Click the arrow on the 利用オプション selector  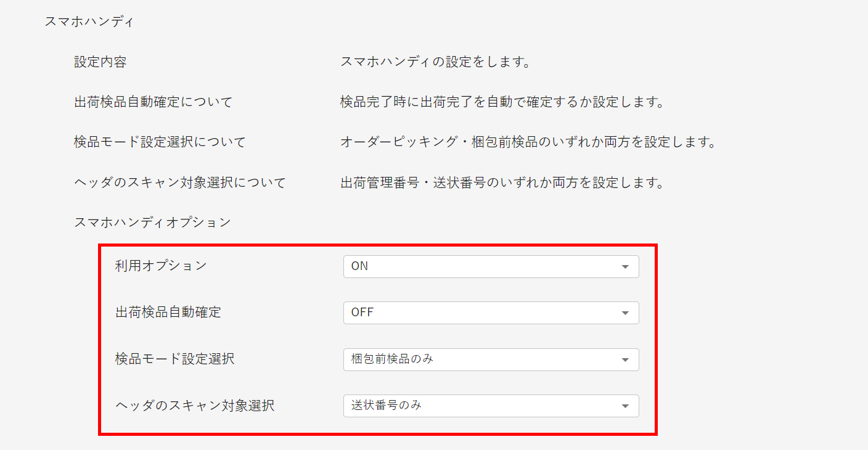point(626,266)
